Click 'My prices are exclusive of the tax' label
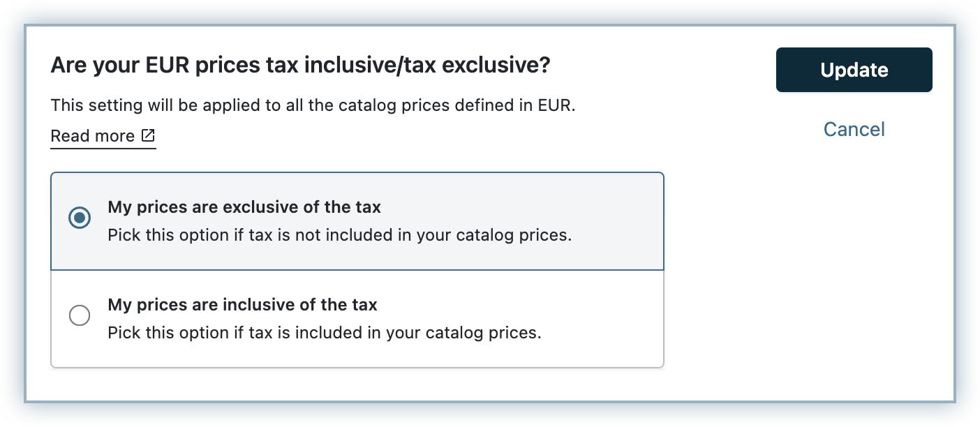Screen dimensions: 980x427 point(244,207)
